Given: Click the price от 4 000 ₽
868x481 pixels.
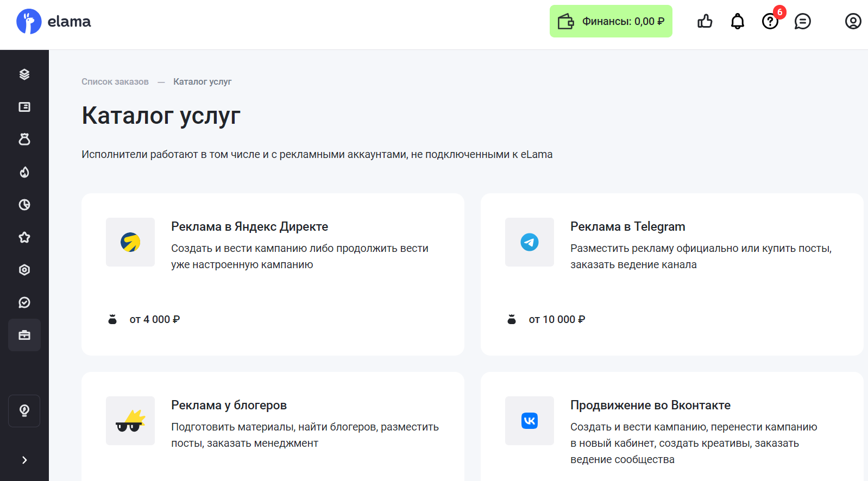Looking at the screenshot, I should coord(155,320).
